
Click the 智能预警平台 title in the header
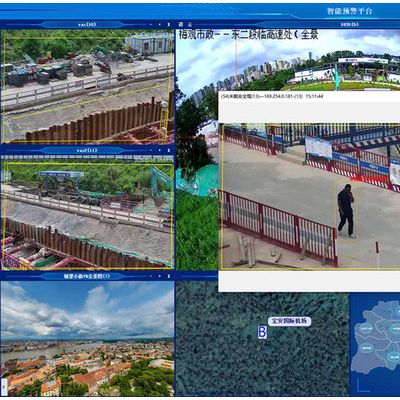point(350,11)
